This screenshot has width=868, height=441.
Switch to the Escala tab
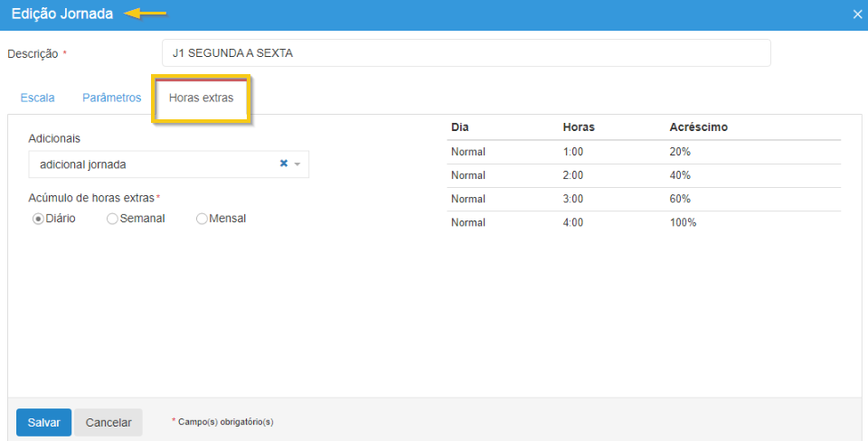pyautogui.click(x=37, y=98)
